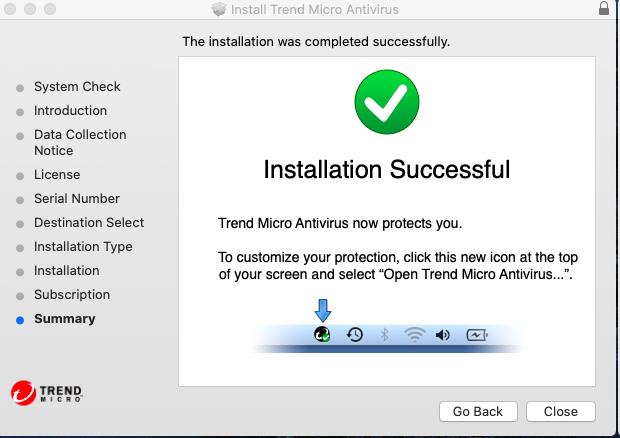The image size is (620, 438).
Task: Select the Data Collection Notice step
Action: pos(80,143)
